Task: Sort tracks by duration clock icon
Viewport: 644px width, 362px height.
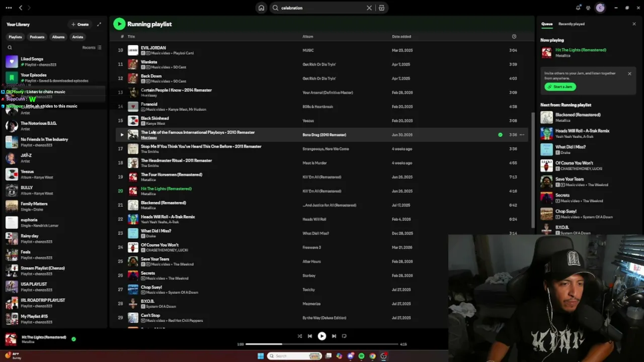Action: [x=514, y=37]
